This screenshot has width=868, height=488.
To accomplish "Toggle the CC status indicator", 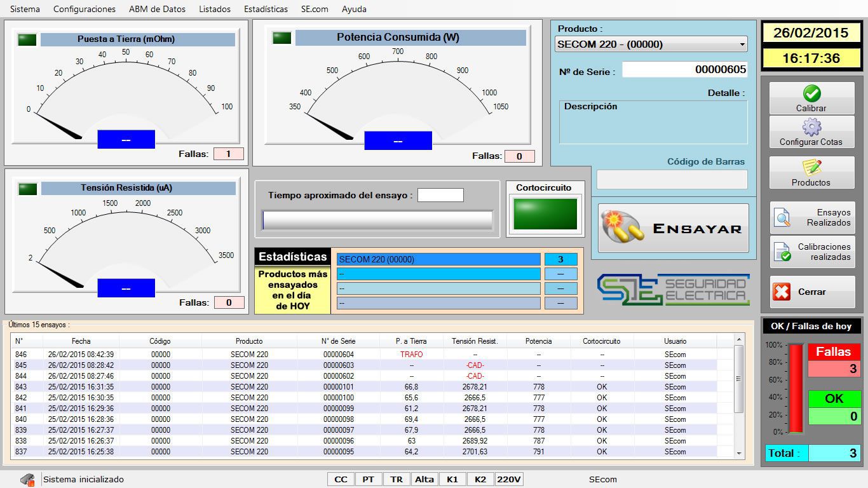I will click(x=341, y=479).
